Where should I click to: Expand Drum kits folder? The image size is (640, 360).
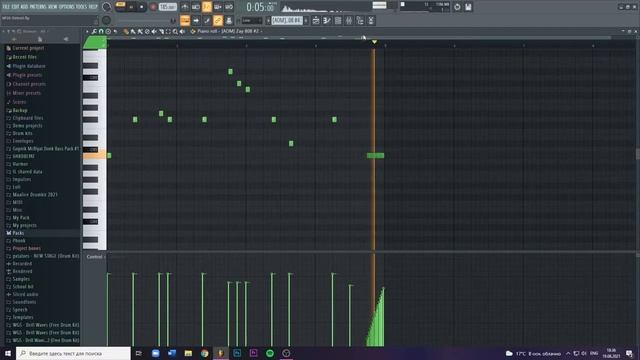(x=22, y=133)
